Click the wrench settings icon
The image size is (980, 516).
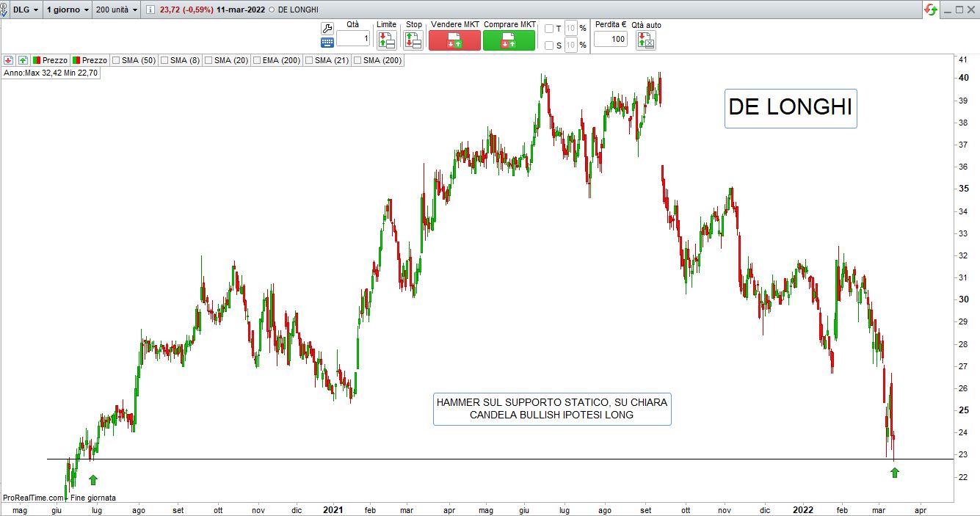coord(327,29)
